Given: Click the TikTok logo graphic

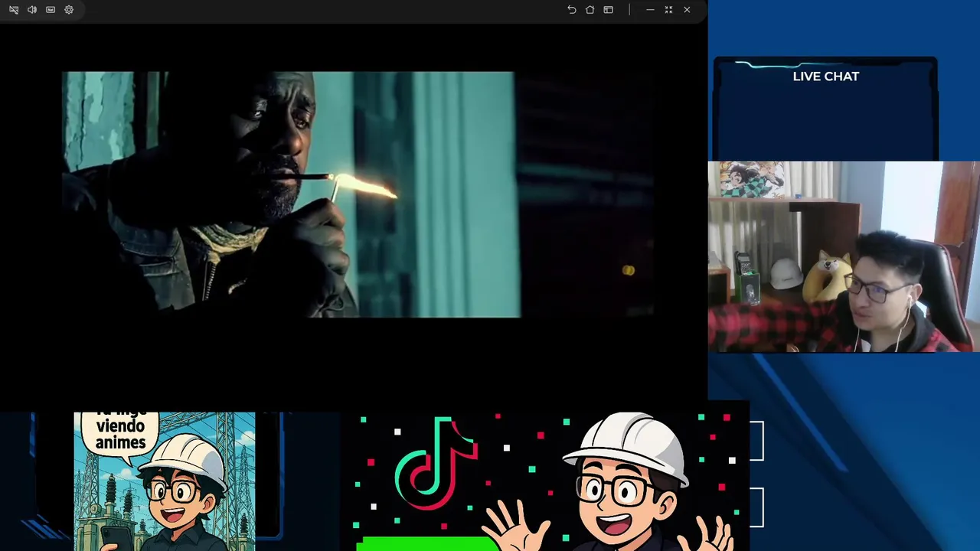Looking at the screenshot, I should point(436,463).
